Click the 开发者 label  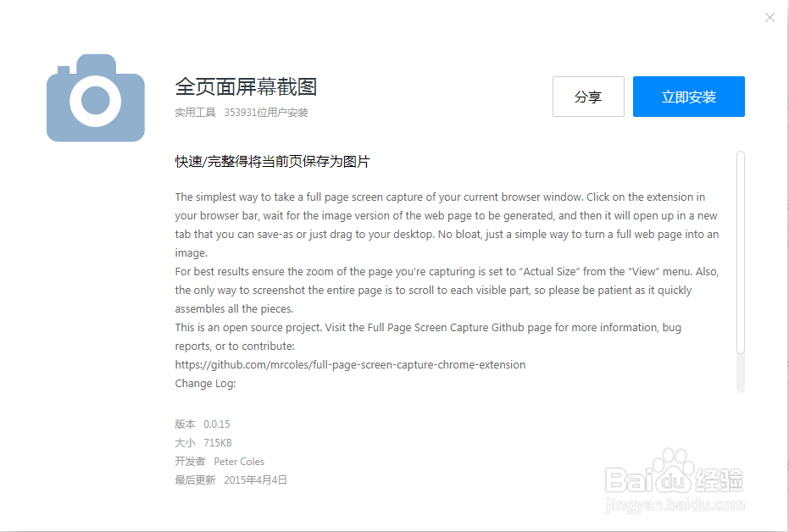[190, 461]
